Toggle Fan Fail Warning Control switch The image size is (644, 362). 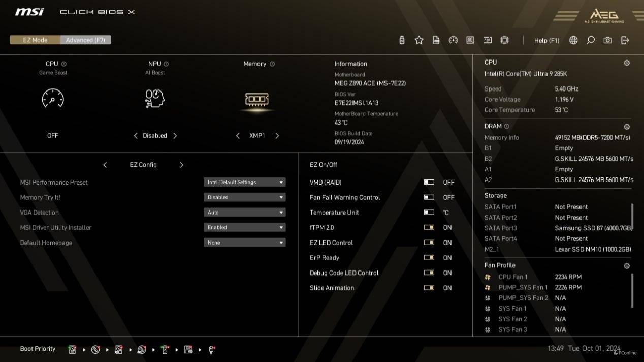429,197
